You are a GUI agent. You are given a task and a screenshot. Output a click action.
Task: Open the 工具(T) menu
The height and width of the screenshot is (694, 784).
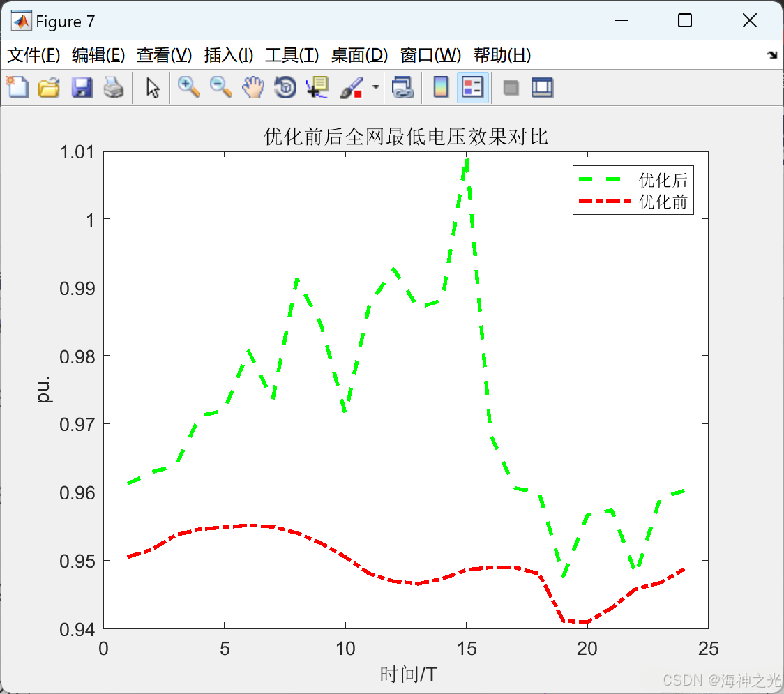pos(292,55)
